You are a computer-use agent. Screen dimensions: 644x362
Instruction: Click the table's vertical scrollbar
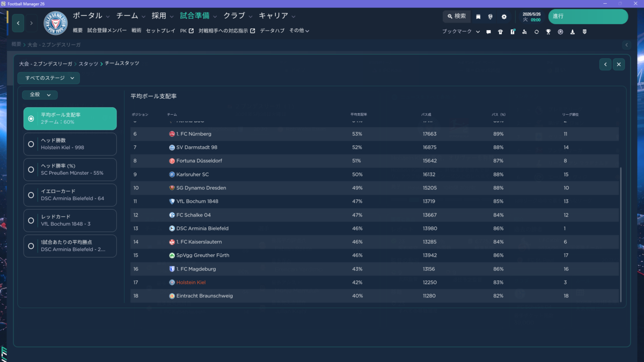[x=621, y=234]
